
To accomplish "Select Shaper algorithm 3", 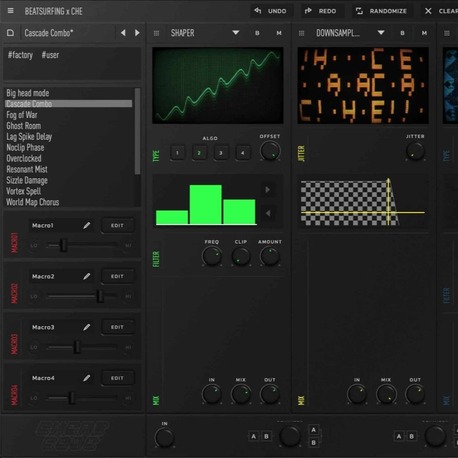I will (221, 153).
